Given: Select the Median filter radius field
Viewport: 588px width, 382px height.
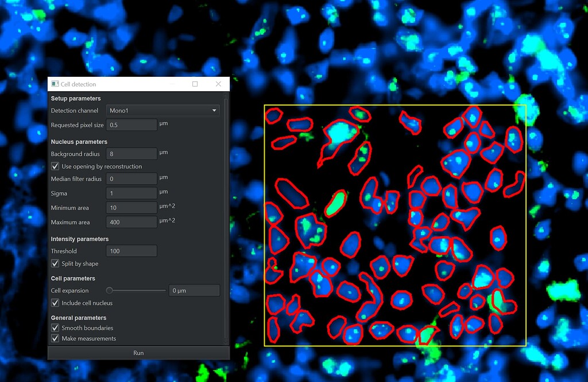Looking at the screenshot, I should point(131,179).
